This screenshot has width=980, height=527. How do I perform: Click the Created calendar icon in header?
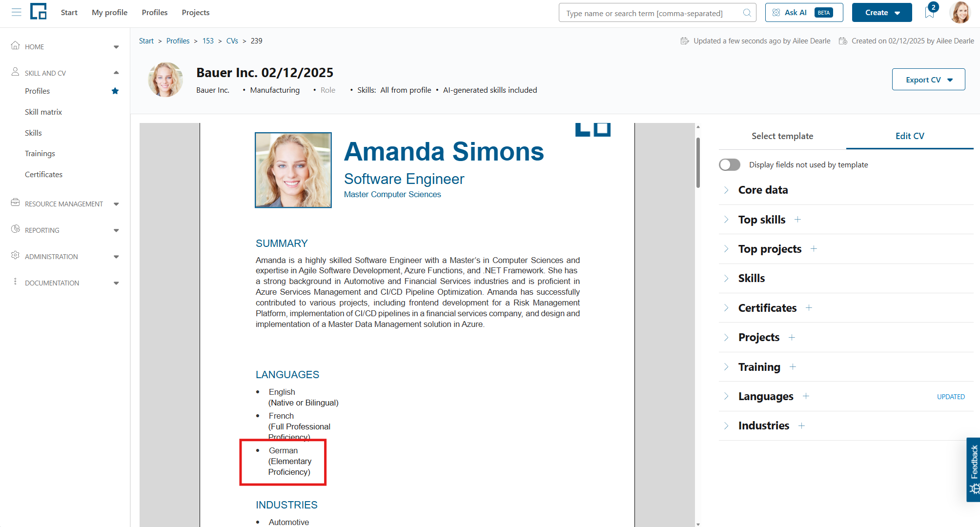(843, 41)
